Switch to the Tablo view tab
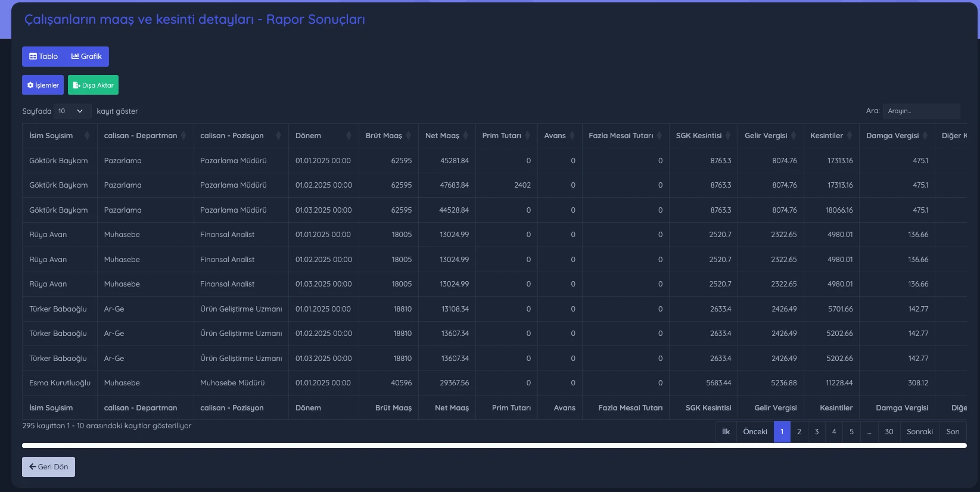 (43, 57)
